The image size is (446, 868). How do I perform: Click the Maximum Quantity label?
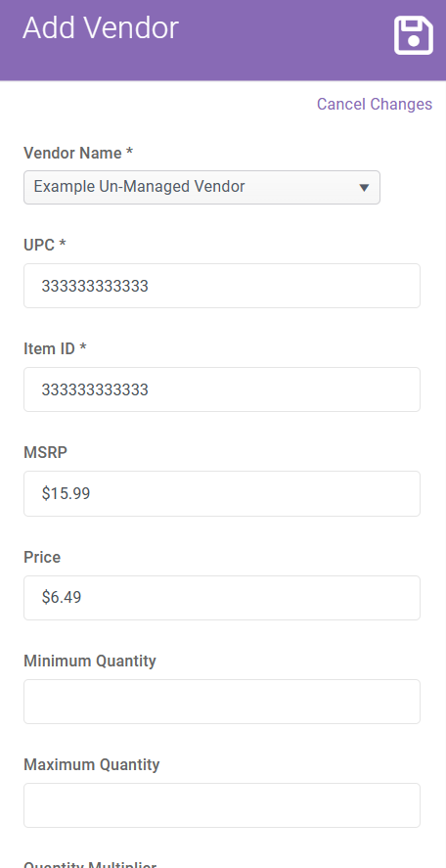[91, 765]
